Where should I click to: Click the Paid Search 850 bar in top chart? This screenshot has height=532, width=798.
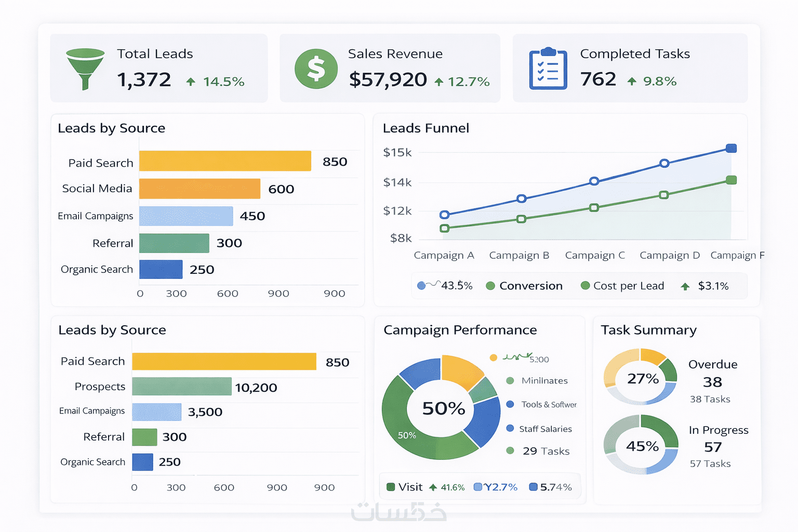tap(225, 161)
